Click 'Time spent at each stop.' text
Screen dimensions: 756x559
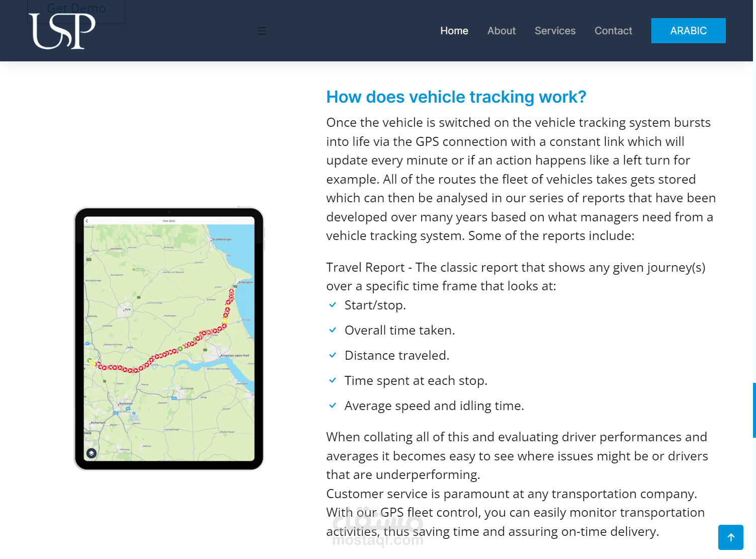416,381
